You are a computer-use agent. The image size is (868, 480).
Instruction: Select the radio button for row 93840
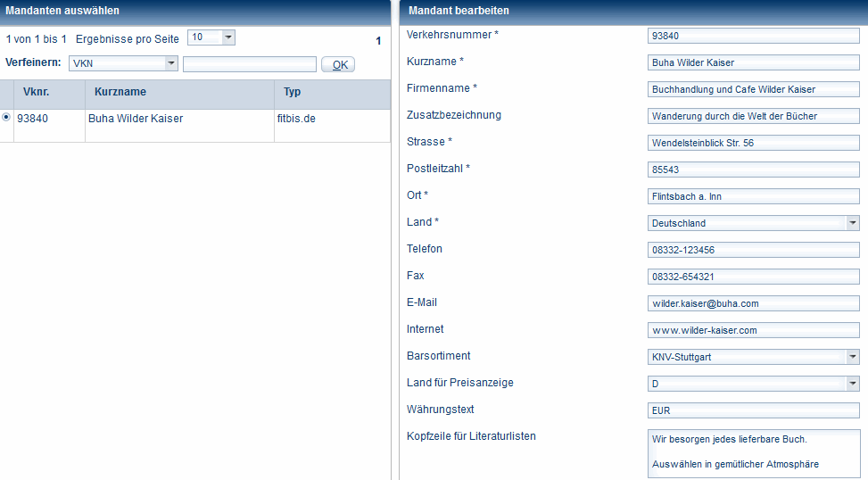[7, 117]
